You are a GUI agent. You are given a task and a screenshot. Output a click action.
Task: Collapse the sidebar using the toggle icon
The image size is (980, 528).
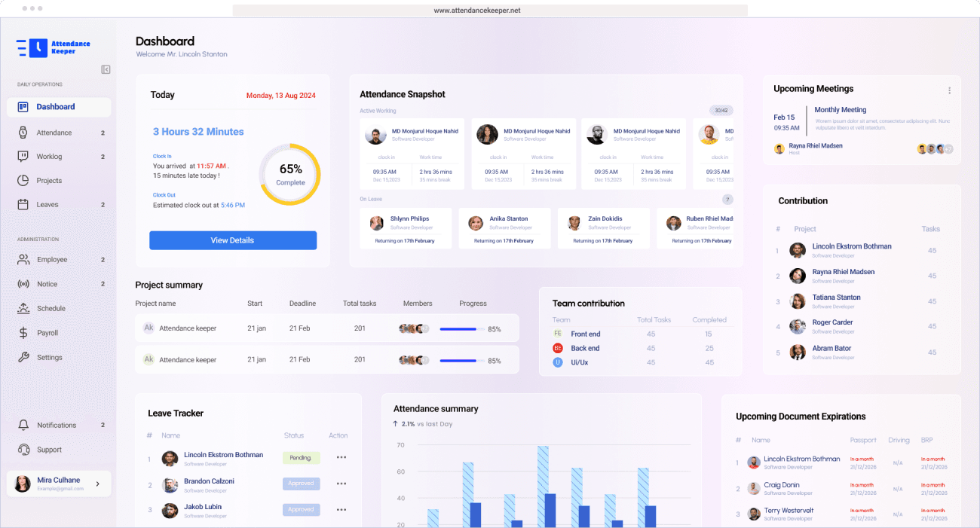click(106, 69)
